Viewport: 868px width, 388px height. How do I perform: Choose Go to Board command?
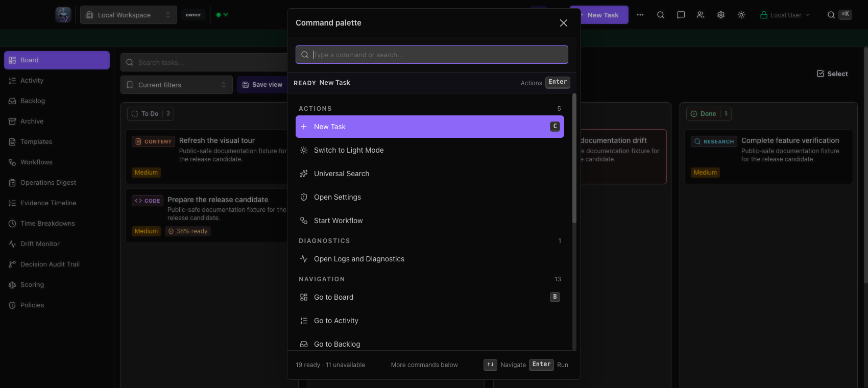tap(430, 297)
